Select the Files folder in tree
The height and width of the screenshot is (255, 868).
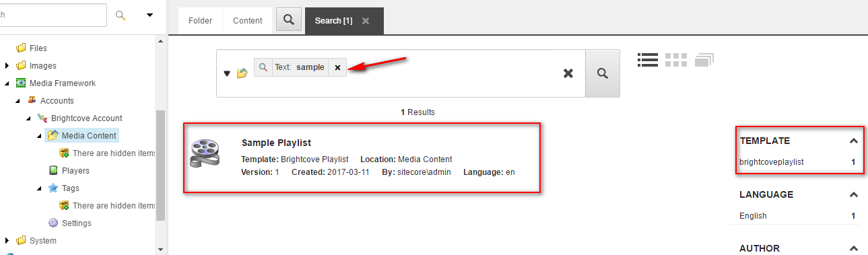[38, 48]
